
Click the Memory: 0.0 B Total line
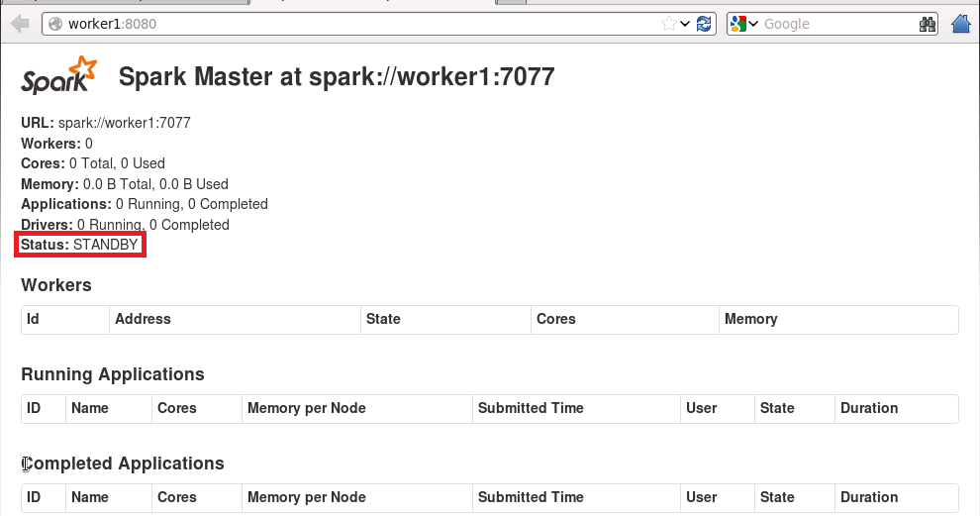click(x=125, y=184)
